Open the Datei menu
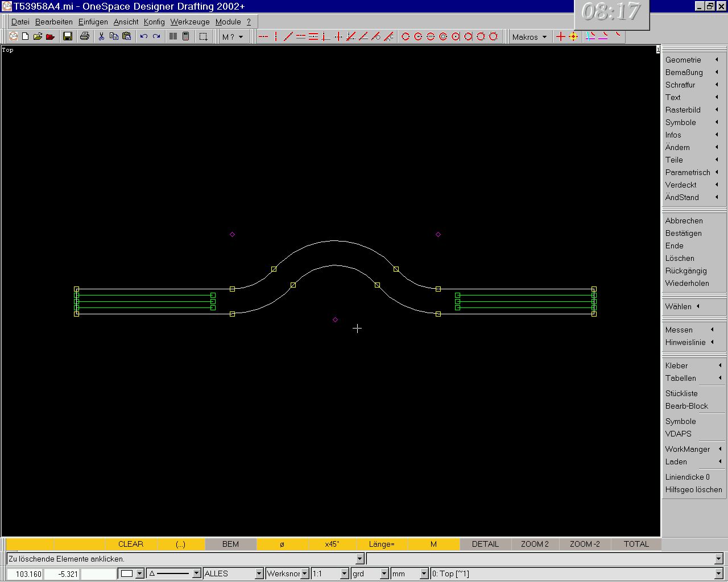 (x=20, y=22)
